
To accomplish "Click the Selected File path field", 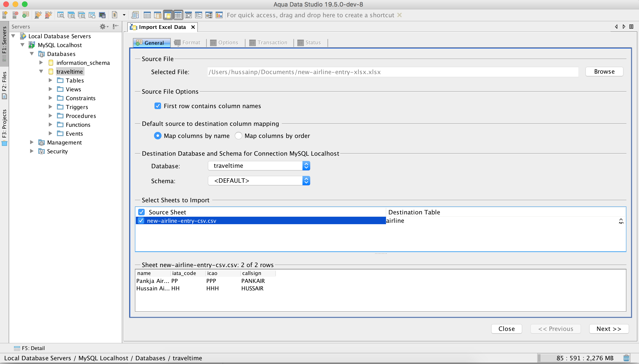I will point(393,72).
